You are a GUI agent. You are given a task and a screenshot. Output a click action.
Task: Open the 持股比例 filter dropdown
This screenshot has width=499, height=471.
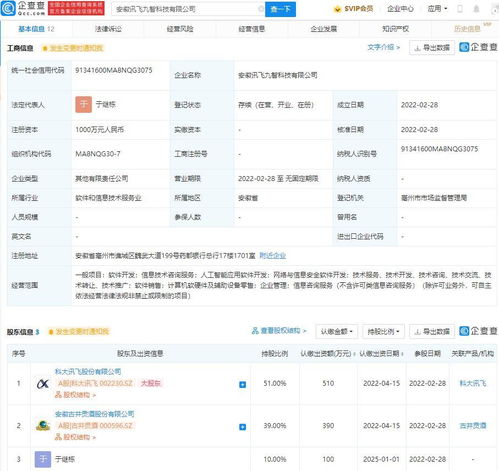point(383,332)
